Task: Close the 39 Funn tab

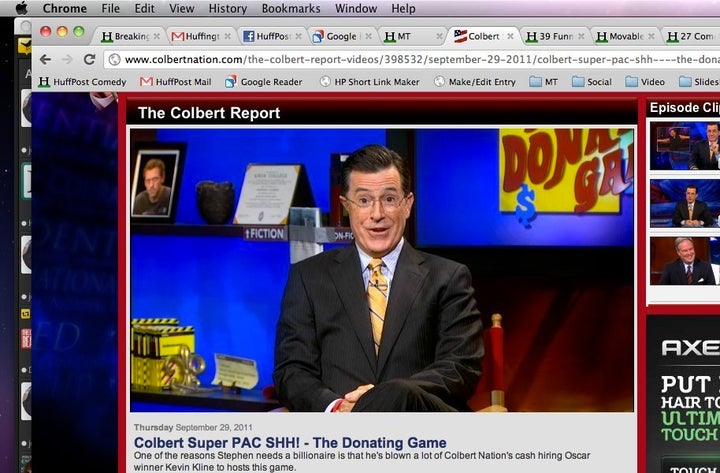Action: click(x=581, y=36)
